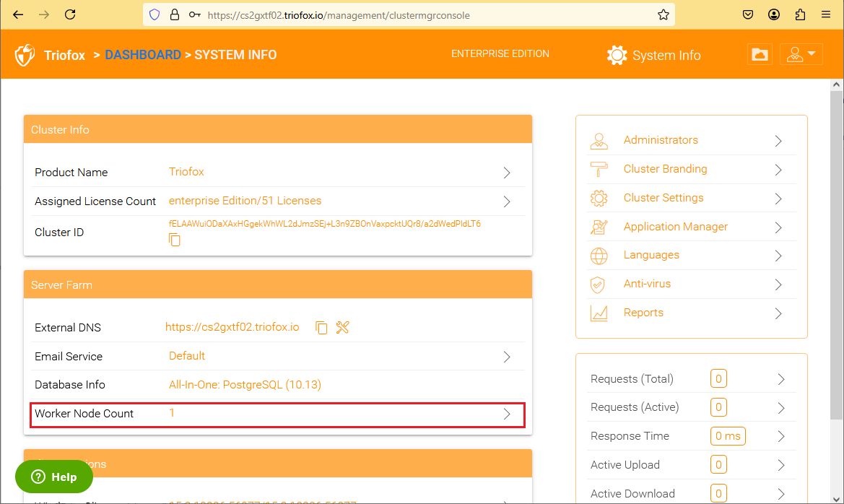Open the cs2gxtf02.triofox.io External DNS link

(232, 327)
